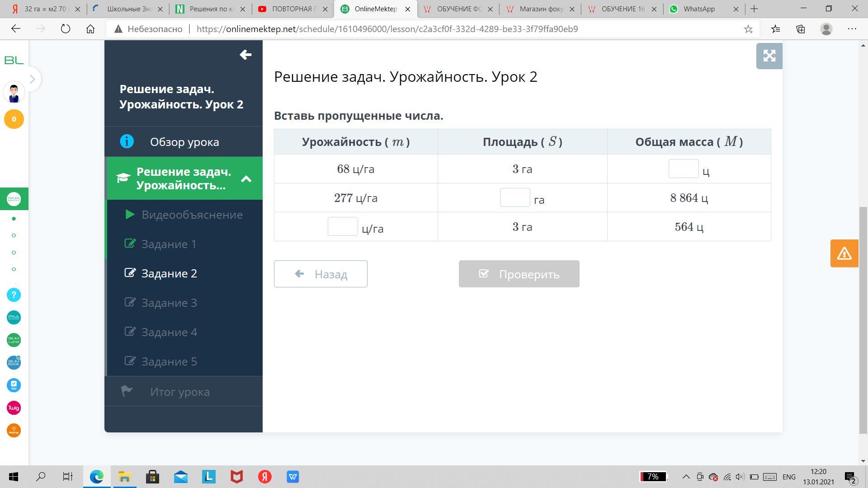Open Видеообъяснение video item
The image size is (868, 488).
(x=192, y=215)
